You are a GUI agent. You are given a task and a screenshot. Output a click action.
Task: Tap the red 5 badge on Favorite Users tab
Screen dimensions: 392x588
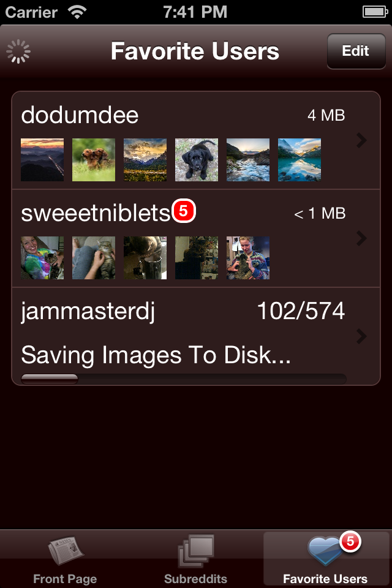pos(350,541)
